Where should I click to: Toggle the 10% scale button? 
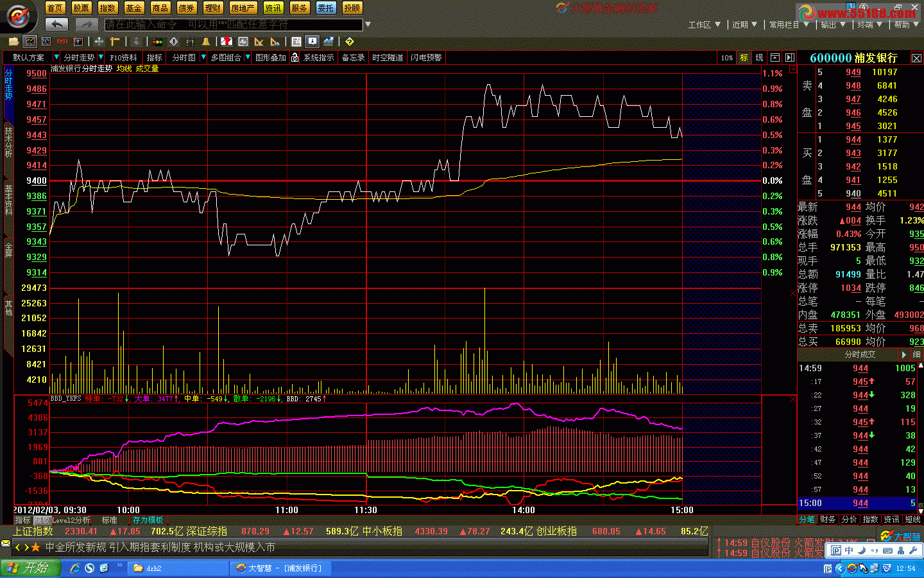click(x=726, y=57)
